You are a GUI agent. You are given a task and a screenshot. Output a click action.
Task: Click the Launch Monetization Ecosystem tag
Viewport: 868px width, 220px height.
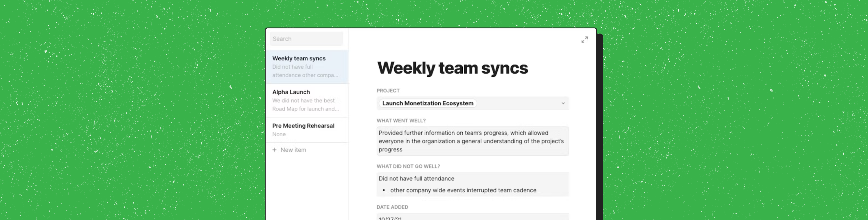coord(428,103)
